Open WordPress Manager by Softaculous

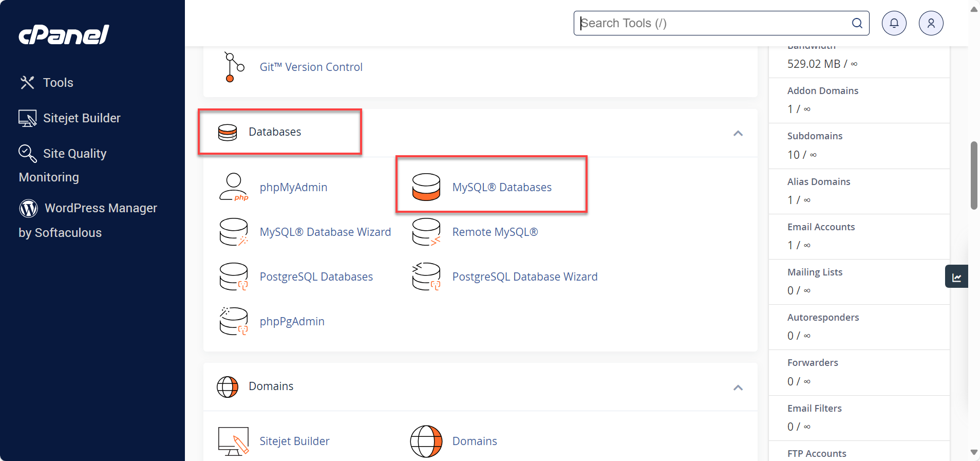coord(88,220)
